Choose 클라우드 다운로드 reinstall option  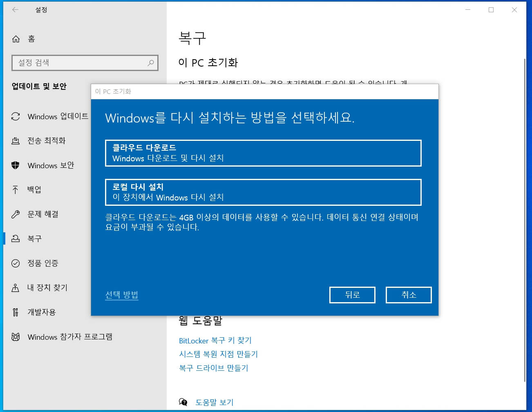tap(264, 153)
